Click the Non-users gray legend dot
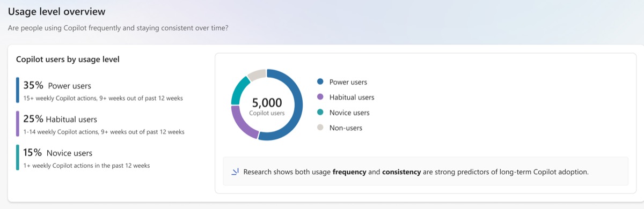This screenshot has width=644, height=209. click(320, 128)
